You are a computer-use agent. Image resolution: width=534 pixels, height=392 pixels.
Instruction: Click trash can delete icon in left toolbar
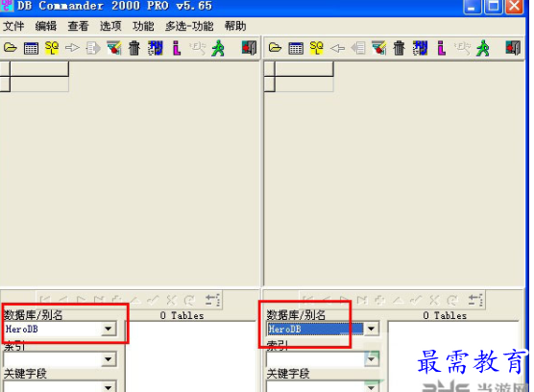(x=134, y=48)
